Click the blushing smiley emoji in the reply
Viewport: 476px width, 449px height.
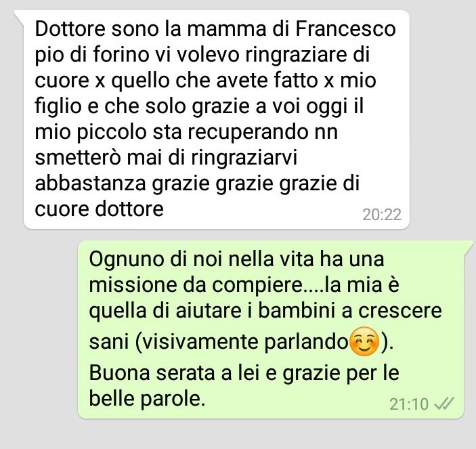(x=364, y=342)
